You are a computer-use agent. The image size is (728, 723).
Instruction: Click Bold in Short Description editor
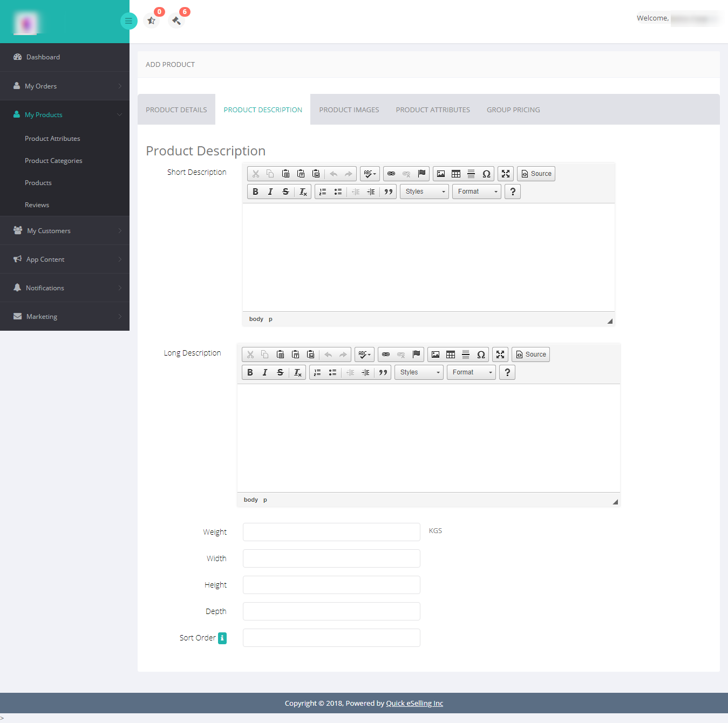point(255,192)
